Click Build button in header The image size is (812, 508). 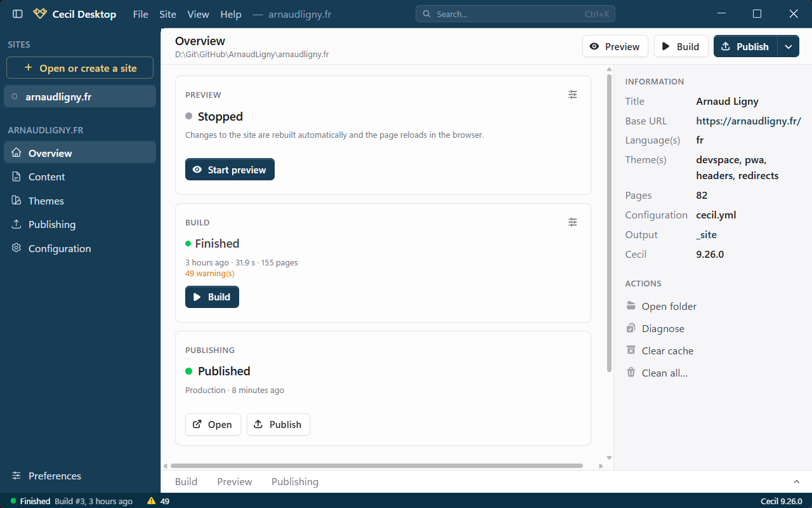(x=681, y=46)
